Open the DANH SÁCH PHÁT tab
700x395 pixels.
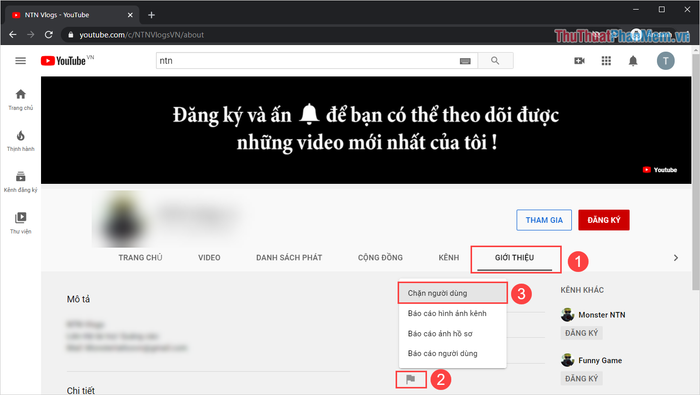[289, 258]
